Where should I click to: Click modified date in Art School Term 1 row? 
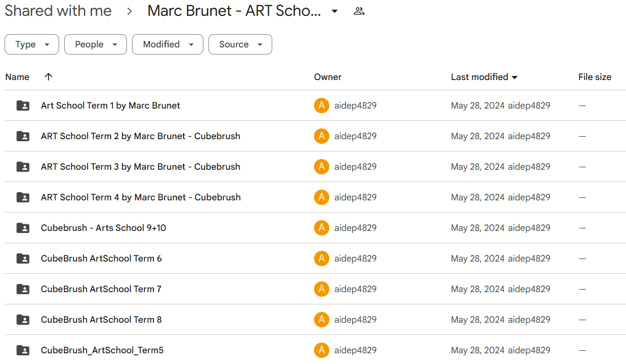[x=478, y=106]
